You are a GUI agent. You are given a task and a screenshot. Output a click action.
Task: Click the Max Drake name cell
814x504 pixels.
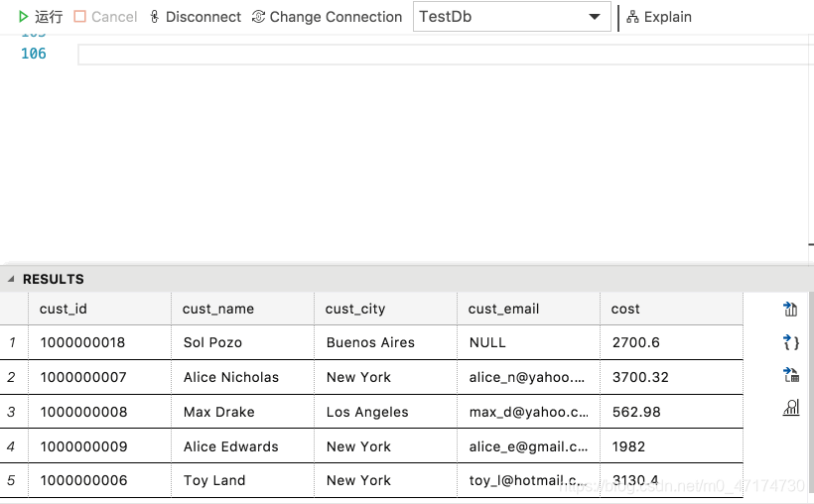(x=242, y=412)
